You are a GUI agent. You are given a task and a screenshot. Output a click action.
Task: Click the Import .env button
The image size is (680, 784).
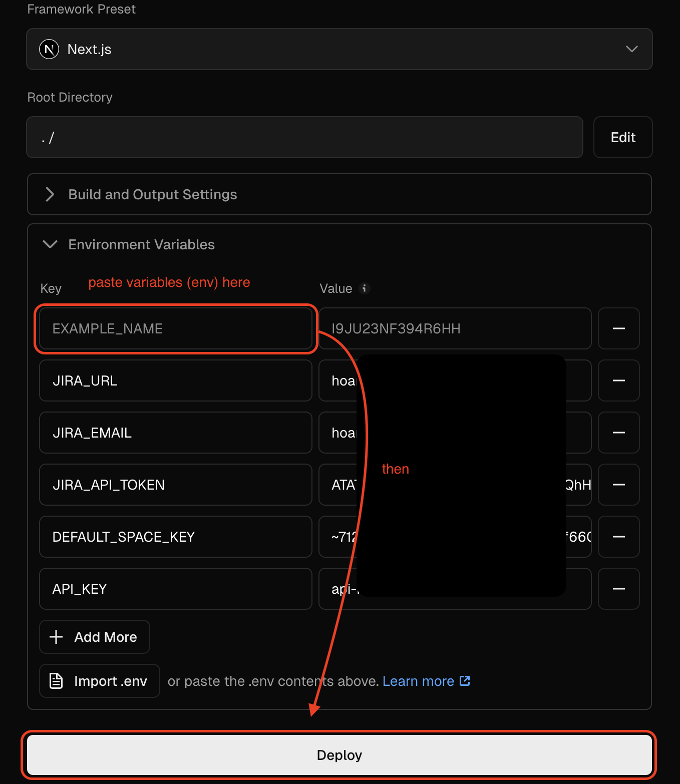100,681
